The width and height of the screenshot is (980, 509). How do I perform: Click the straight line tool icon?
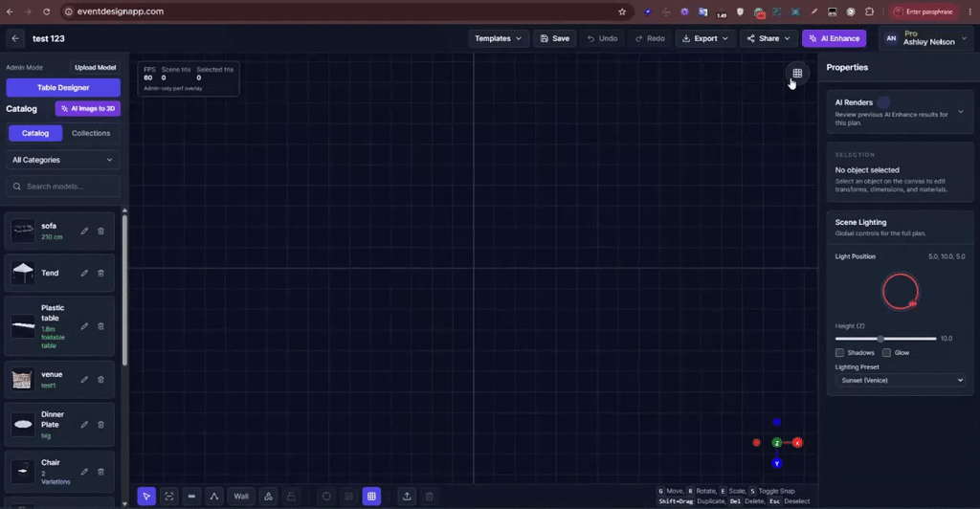191,496
